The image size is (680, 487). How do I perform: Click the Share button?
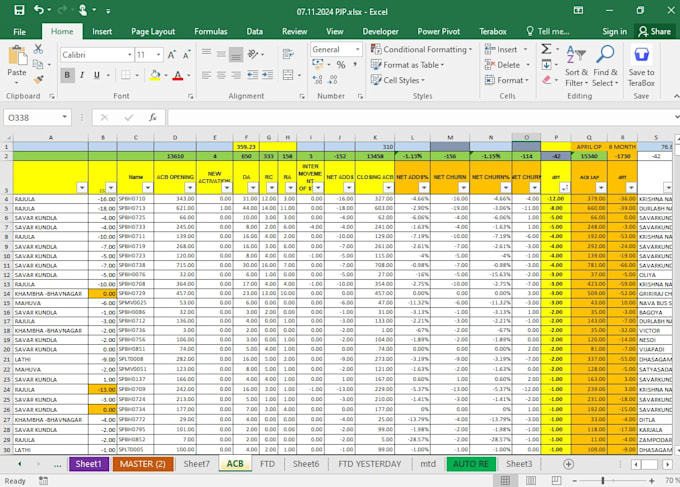pyautogui.click(x=655, y=32)
